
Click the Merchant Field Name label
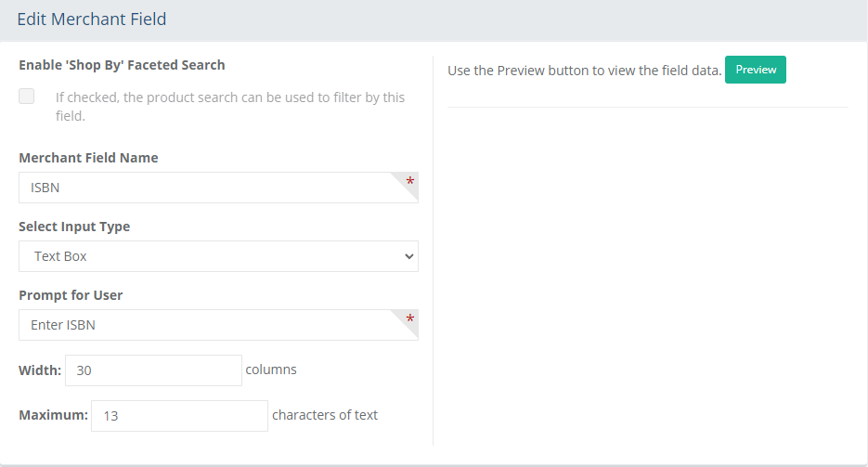pyautogui.click(x=88, y=158)
